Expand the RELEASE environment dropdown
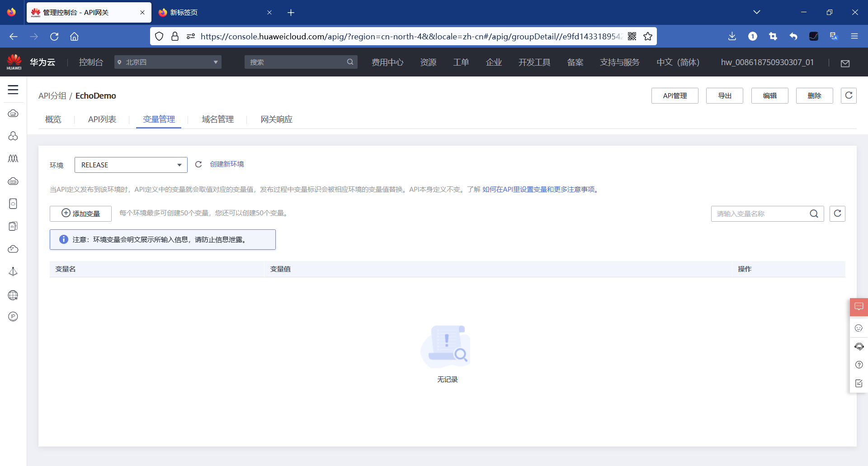The image size is (868, 466). [131, 165]
